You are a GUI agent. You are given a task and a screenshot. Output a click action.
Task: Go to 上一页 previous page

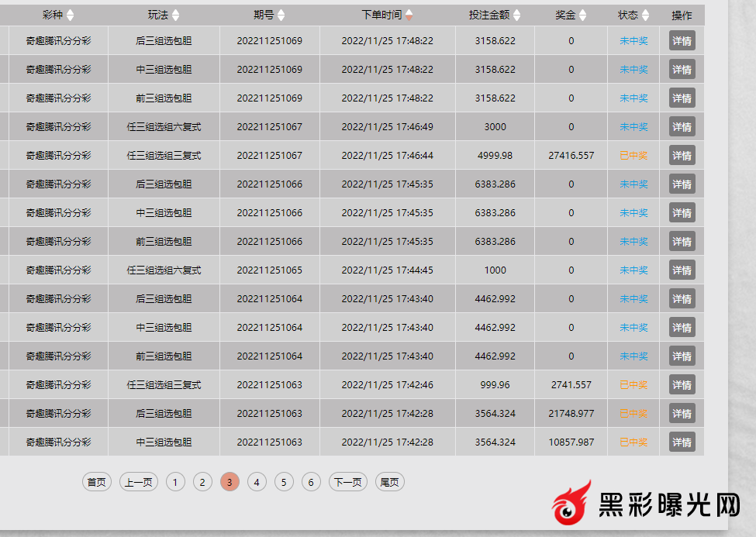coord(138,482)
